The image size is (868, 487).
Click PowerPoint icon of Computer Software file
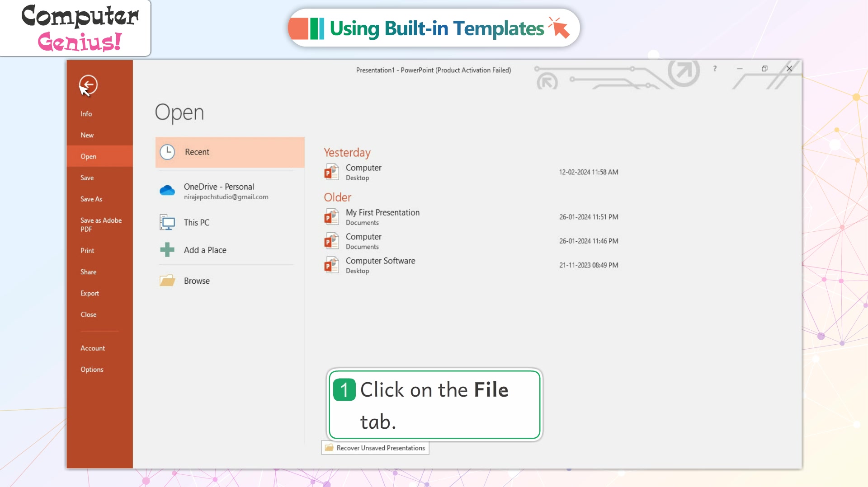click(x=331, y=265)
